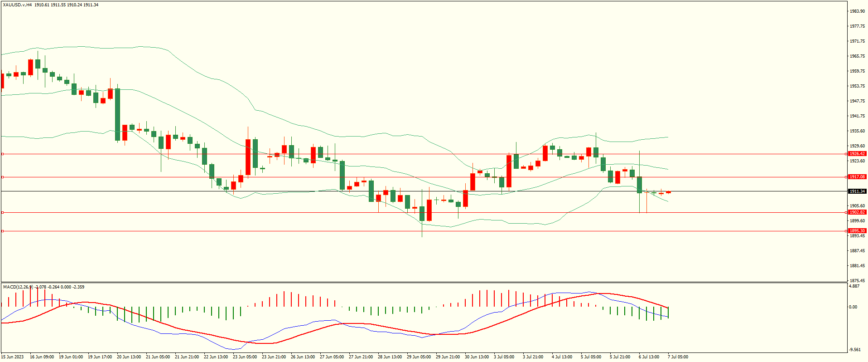This screenshot has width=868, height=362.
Task: Click the 27 Jun 21:00 time label
Action: pos(361,357)
